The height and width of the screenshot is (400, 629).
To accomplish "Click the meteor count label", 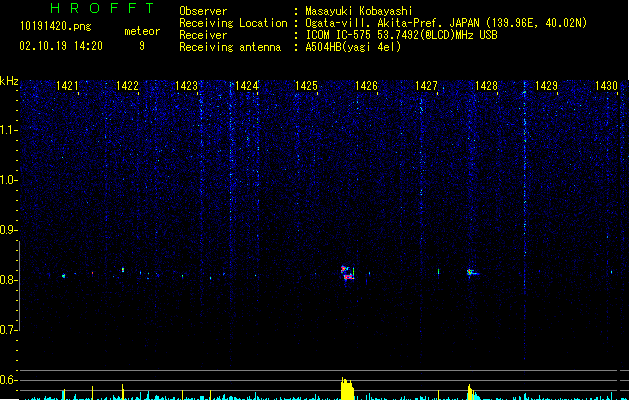I will pyautogui.click(x=142, y=31).
